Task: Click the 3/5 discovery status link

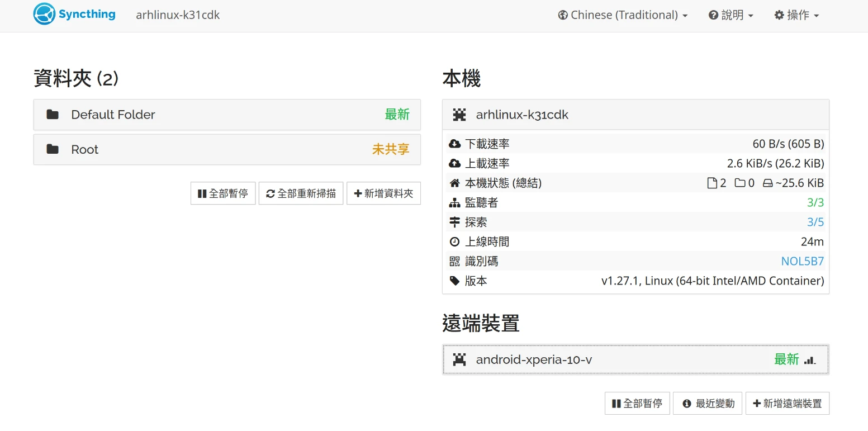Action: click(x=815, y=222)
